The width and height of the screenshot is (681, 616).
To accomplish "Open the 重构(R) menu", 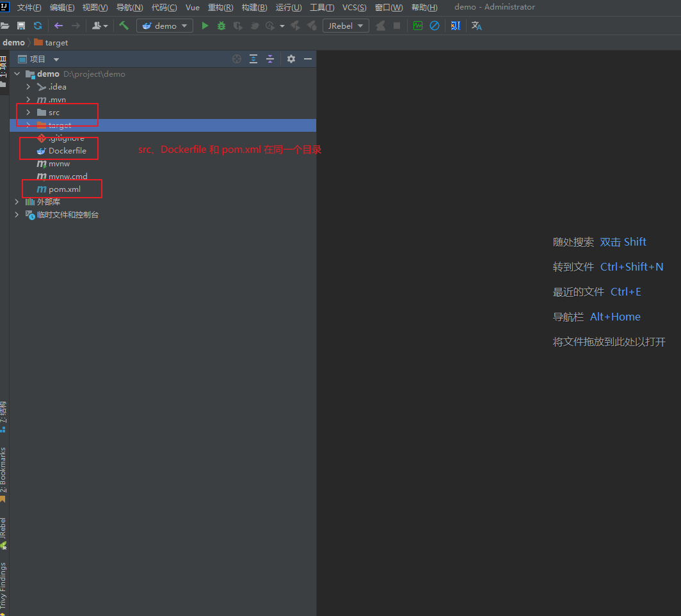I will [x=221, y=8].
